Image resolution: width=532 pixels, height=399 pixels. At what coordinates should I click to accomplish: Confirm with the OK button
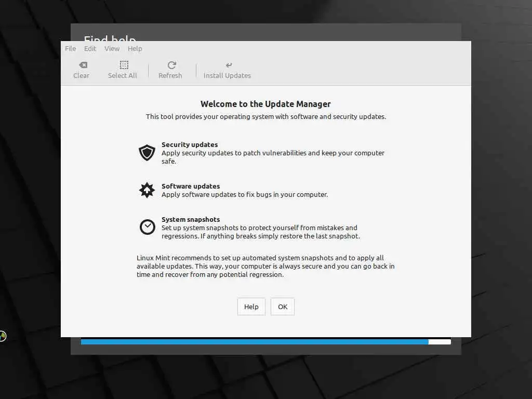pyautogui.click(x=282, y=307)
